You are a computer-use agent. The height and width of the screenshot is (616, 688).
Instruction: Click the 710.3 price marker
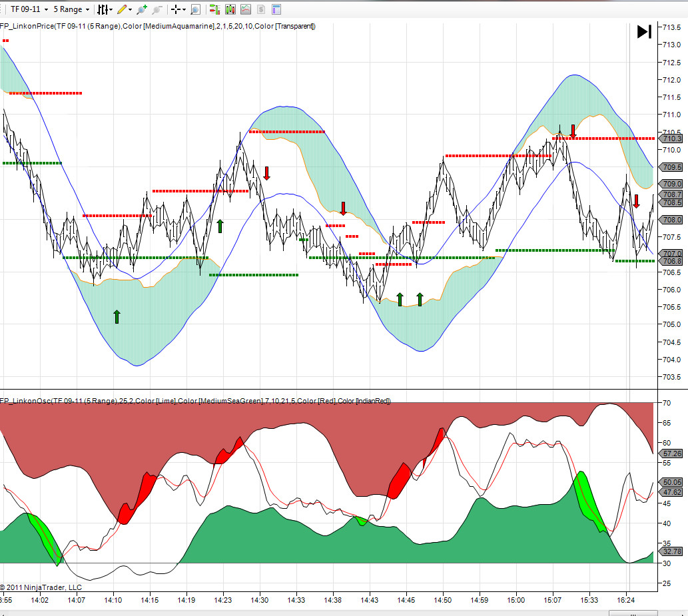671,139
